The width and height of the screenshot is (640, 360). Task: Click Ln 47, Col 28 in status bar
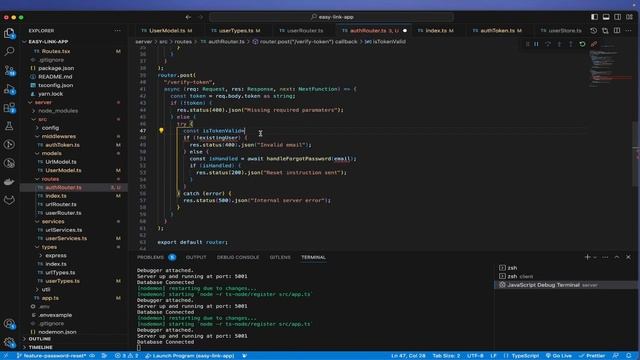click(x=408, y=356)
